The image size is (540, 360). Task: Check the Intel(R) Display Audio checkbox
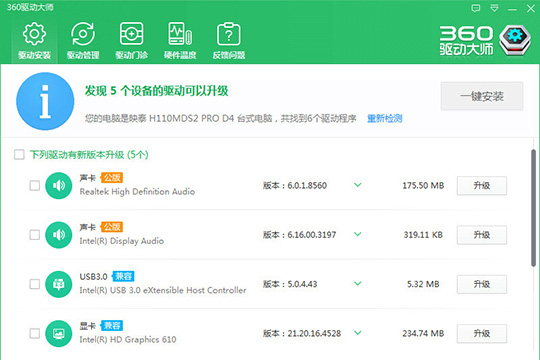click(34, 235)
